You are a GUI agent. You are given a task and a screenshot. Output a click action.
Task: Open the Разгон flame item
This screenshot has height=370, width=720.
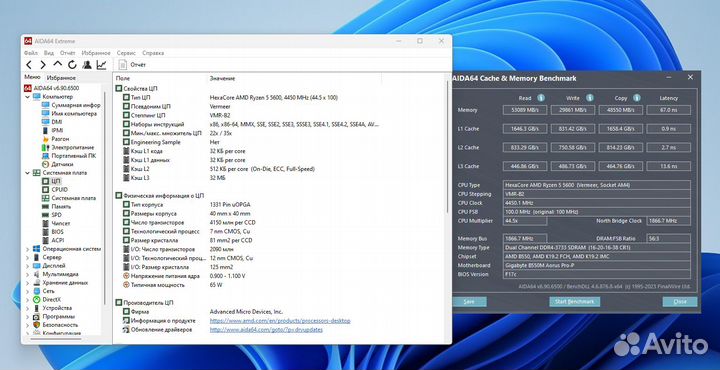pyautogui.click(x=56, y=139)
